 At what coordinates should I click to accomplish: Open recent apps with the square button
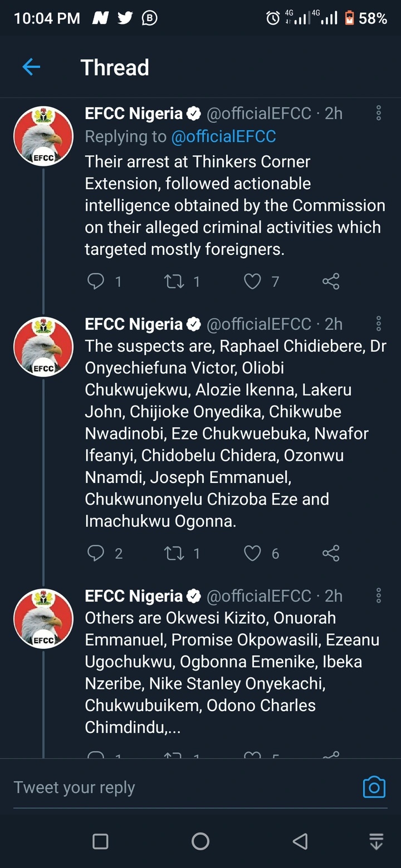pos(100,841)
